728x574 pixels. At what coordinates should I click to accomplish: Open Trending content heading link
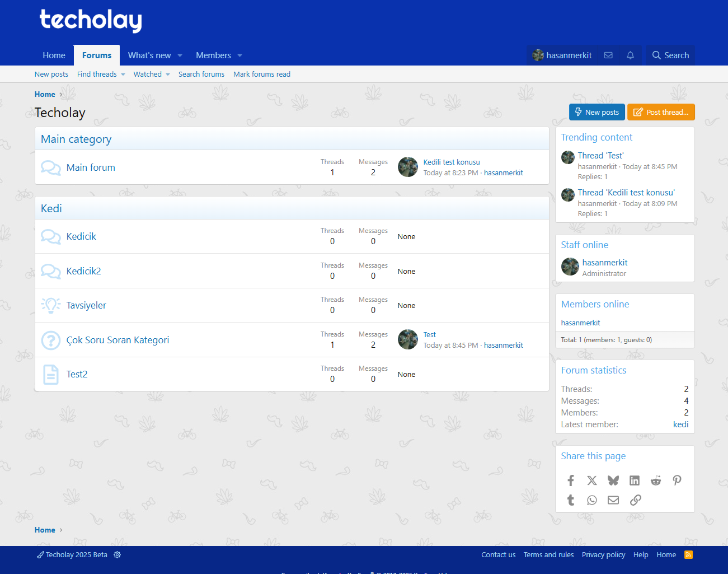tap(597, 137)
